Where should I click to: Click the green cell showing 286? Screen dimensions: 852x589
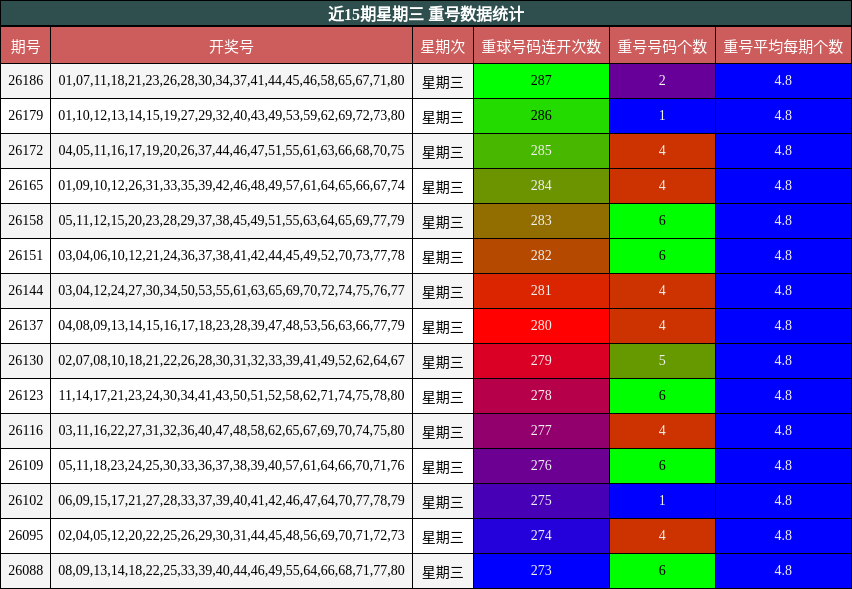(x=541, y=116)
